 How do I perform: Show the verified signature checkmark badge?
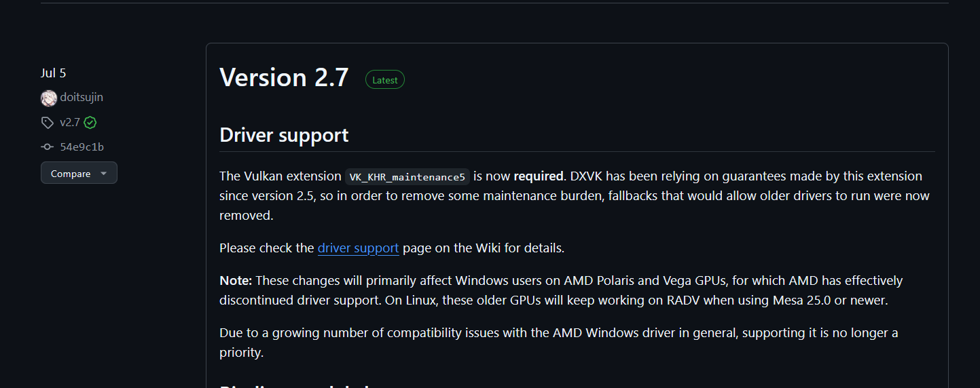point(90,123)
